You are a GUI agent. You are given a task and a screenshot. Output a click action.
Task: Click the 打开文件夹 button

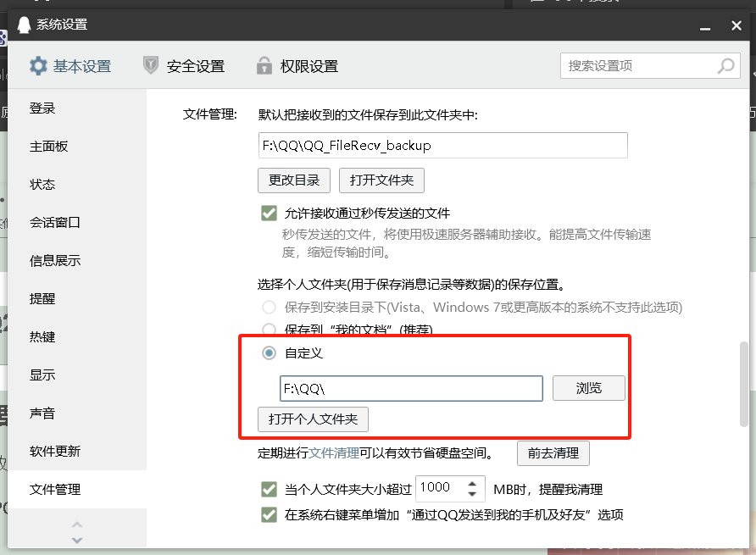pos(382,180)
